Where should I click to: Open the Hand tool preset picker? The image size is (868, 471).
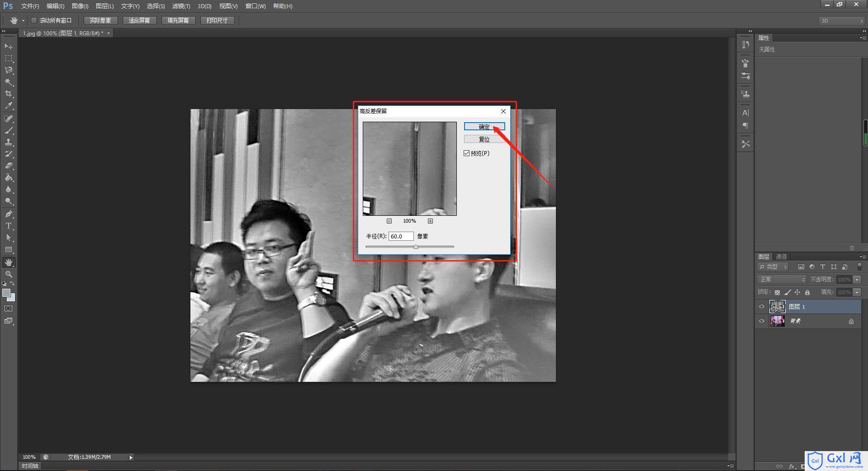[x=23, y=21]
